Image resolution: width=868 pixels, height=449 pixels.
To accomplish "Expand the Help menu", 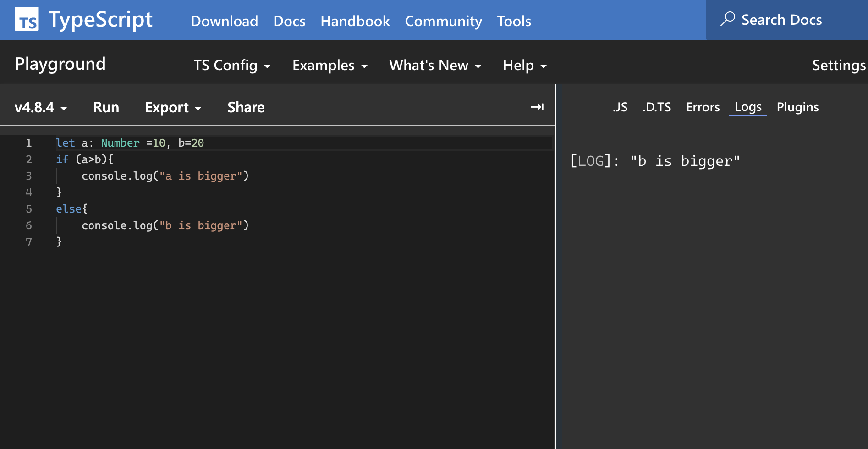I will point(525,66).
